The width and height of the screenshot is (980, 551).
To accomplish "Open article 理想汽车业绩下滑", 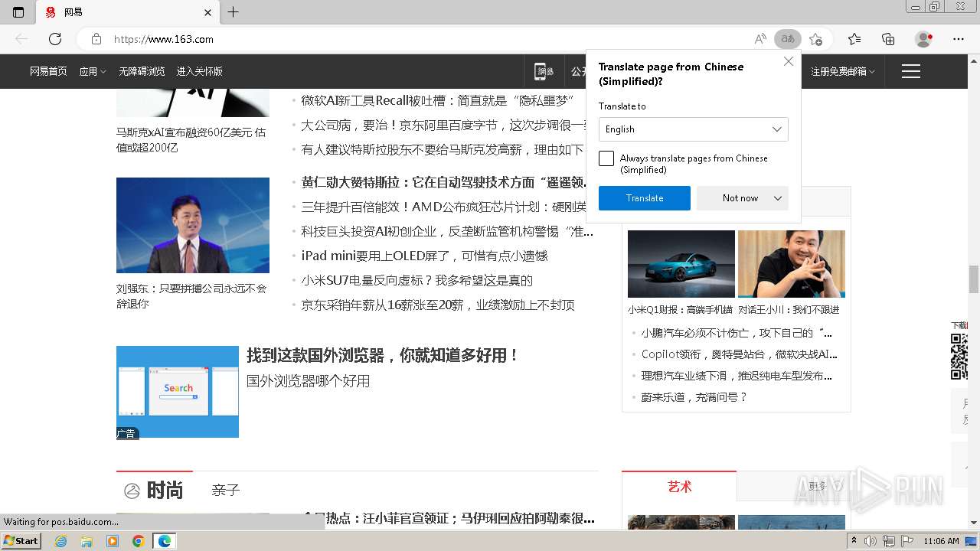I will point(737,376).
